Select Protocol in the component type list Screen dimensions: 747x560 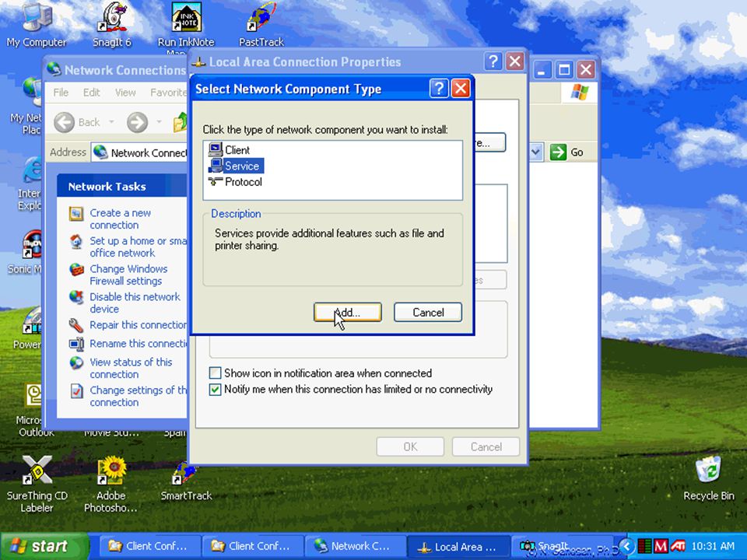pyautogui.click(x=243, y=182)
